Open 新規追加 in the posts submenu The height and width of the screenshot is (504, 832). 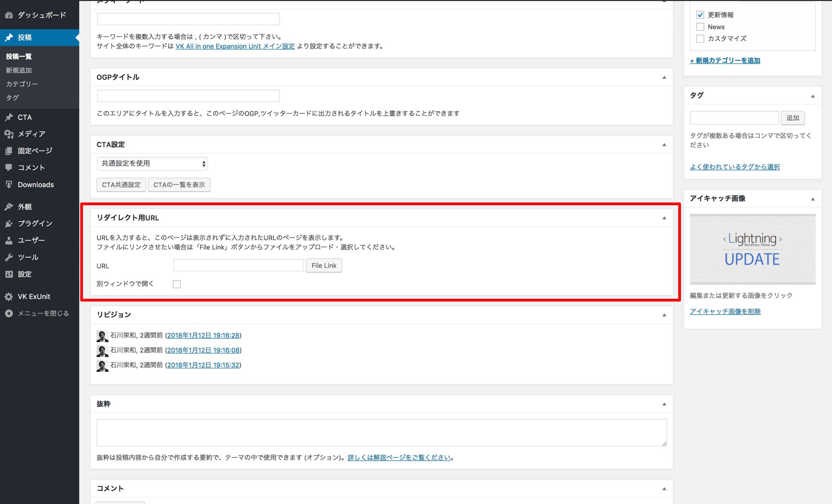click(x=19, y=70)
